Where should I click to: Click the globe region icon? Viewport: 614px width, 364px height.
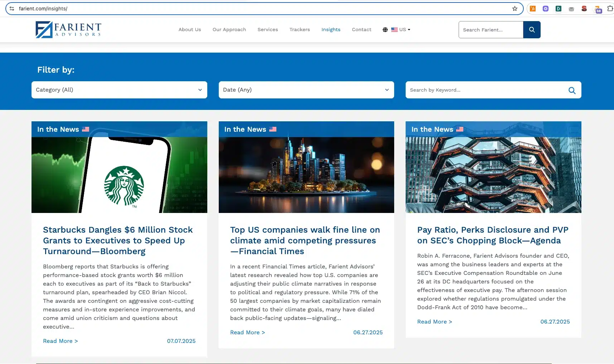[x=385, y=30]
